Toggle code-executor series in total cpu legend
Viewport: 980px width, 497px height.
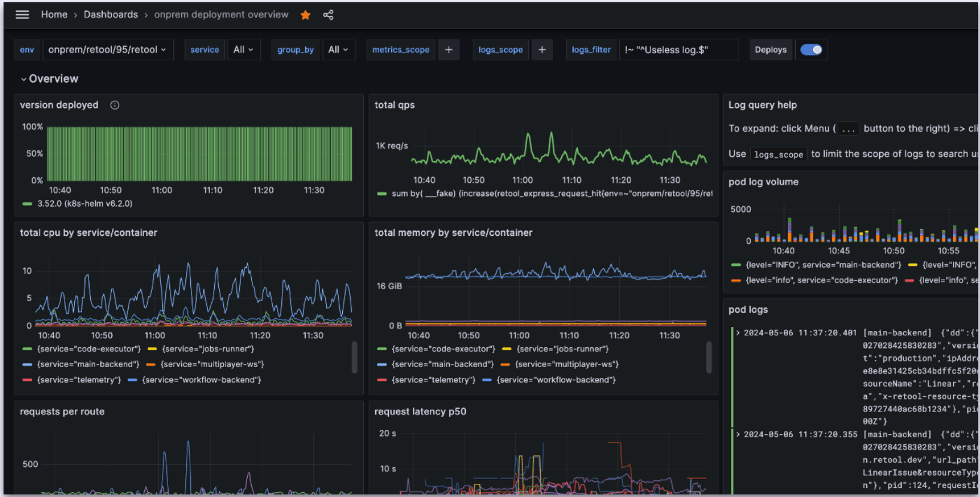tap(89, 349)
